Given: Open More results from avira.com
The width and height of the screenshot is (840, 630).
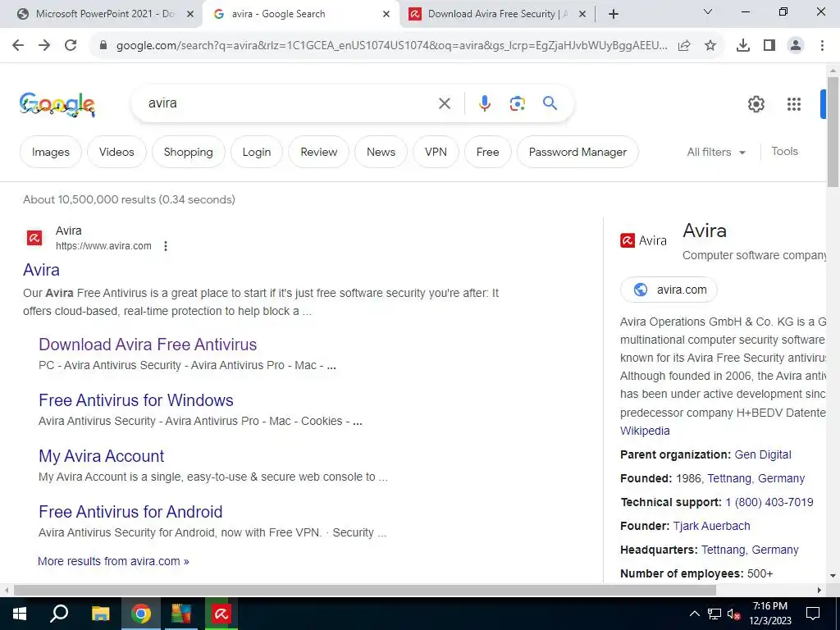Looking at the screenshot, I should [x=113, y=561].
